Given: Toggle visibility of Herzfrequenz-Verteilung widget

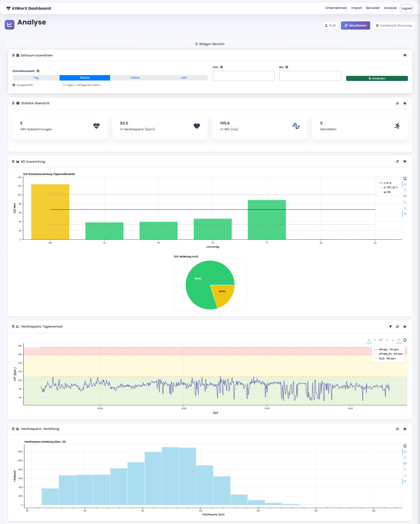Looking at the screenshot, I should pyautogui.click(x=405, y=429).
